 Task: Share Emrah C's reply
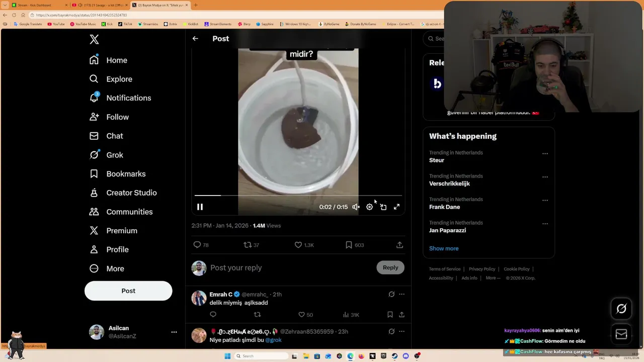(401, 315)
